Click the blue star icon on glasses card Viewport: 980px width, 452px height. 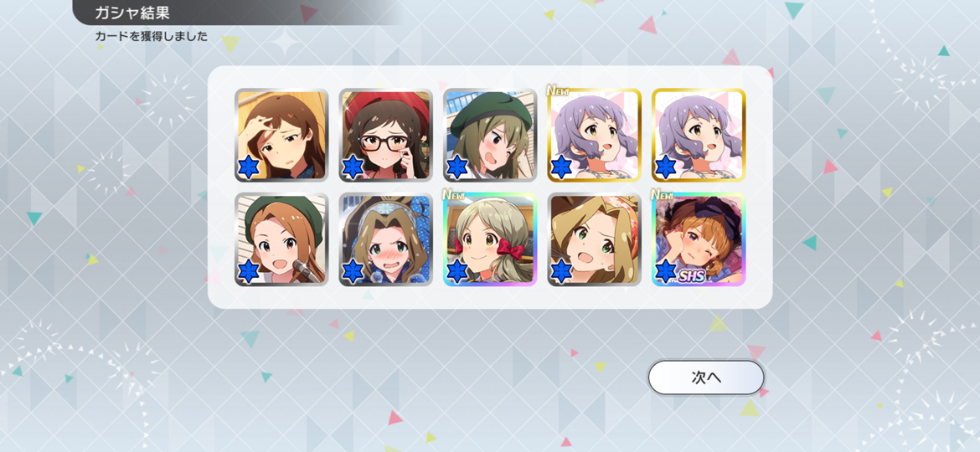coord(353,167)
